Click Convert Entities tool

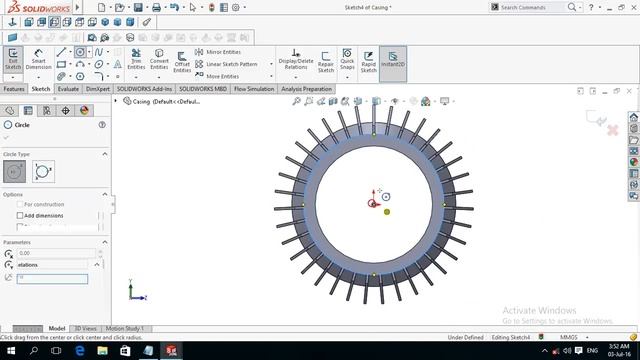[x=159, y=59]
